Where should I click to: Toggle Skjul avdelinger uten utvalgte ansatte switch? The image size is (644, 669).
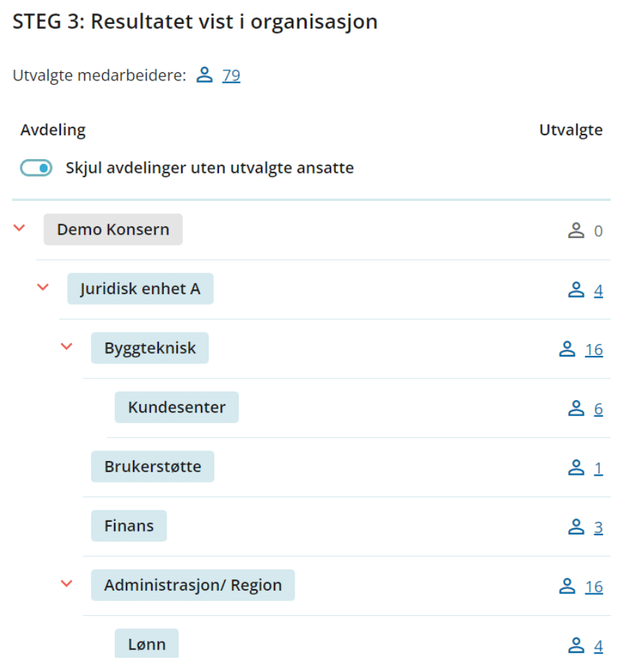(36, 167)
